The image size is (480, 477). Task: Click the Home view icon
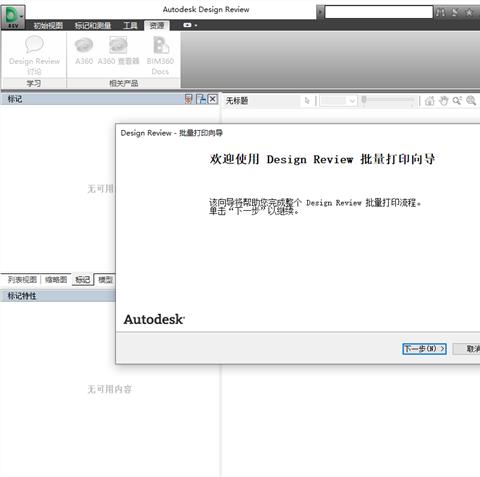(x=430, y=100)
